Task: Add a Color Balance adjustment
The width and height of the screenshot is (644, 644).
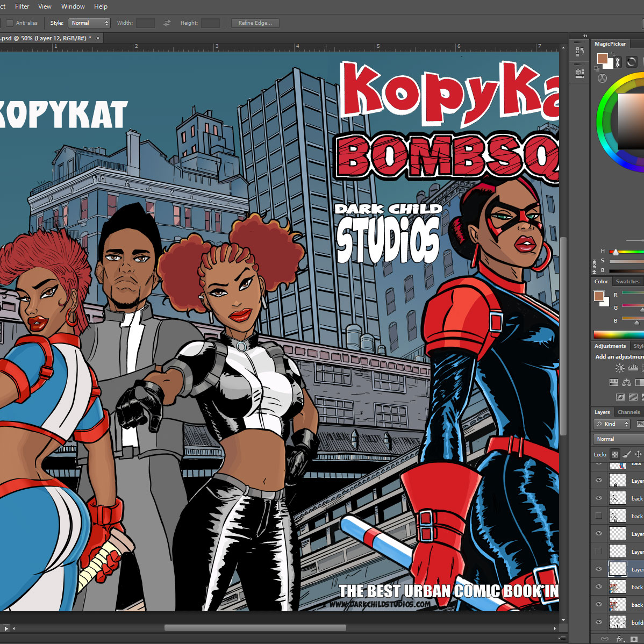Action: pyautogui.click(x=626, y=382)
